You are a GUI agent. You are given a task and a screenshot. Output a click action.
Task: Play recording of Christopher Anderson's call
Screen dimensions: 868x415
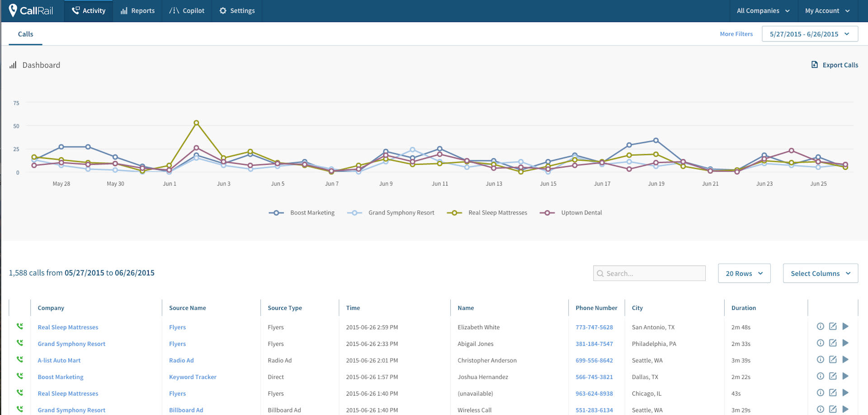845,359
